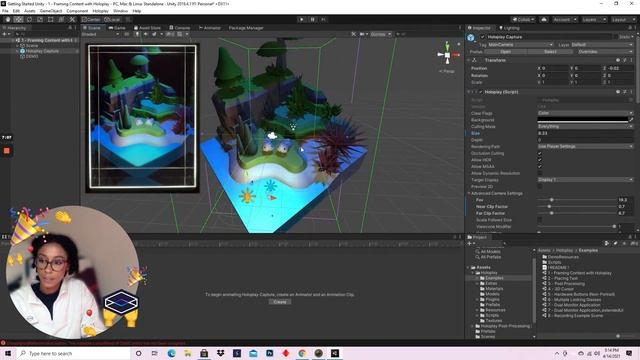Toggle Scale Follows Size checkbox

(x=540, y=220)
